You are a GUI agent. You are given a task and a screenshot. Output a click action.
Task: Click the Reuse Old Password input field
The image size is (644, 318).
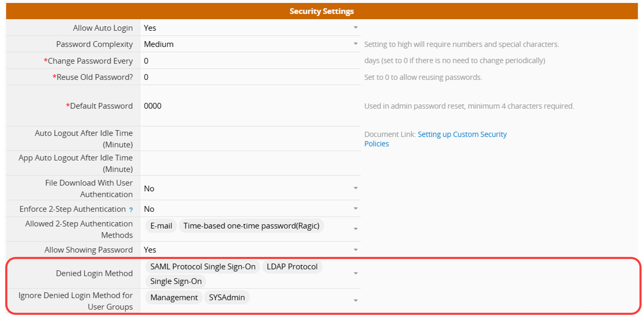pyautogui.click(x=250, y=77)
